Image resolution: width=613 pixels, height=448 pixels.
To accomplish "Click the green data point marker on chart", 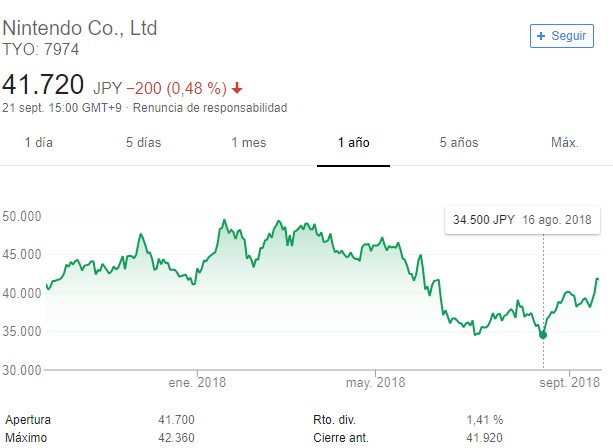I will pos(543,335).
